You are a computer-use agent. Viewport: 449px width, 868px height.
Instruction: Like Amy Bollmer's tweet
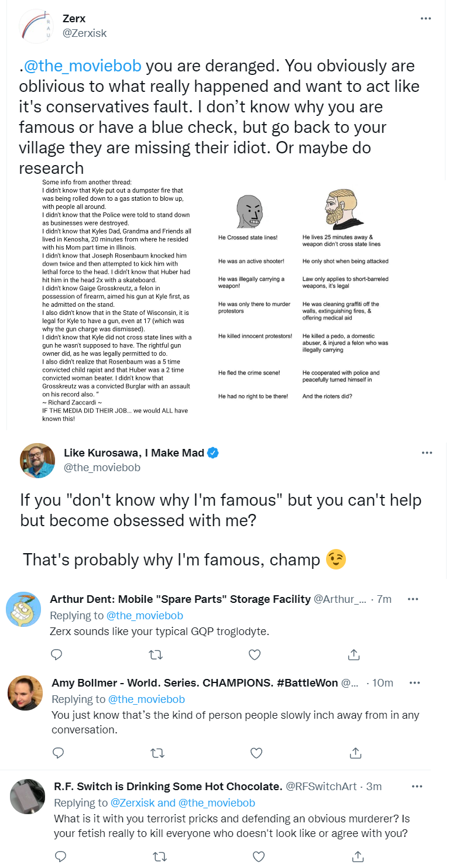256,752
